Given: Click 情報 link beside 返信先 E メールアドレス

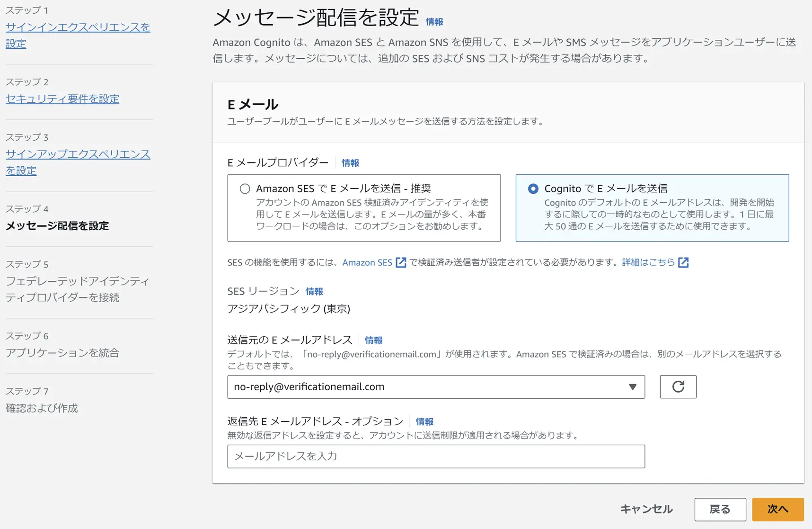Looking at the screenshot, I should (x=424, y=421).
